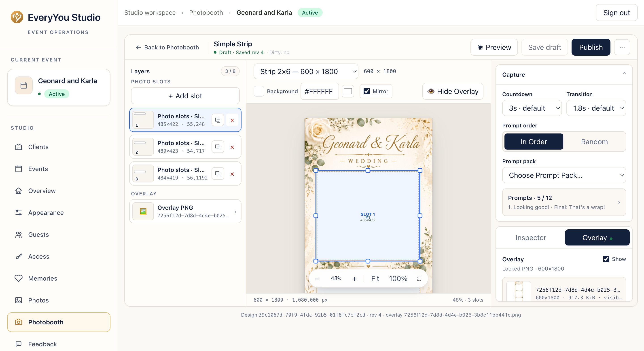This screenshot has height=351, width=644.
Task: Open Guests in the sidebar
Action: pos(59,235)
